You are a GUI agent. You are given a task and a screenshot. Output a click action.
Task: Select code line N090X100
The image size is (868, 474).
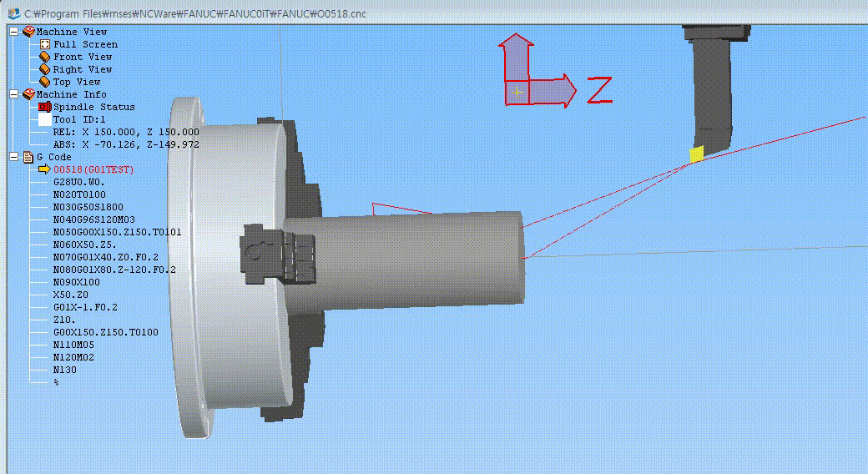[77, 282]
